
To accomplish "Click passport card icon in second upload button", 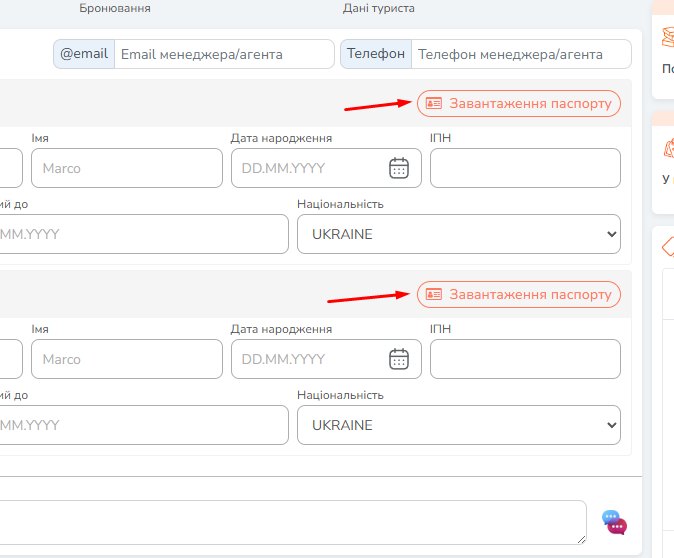I will pyautogui.click(x=434, y=294).
